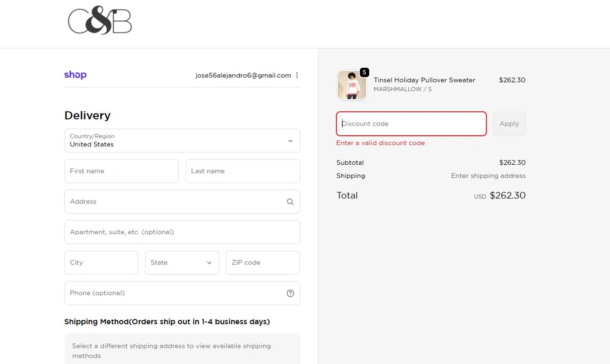Screen dimensions: 610x364
Task: Click the Apply discount button
Action: point(509,124)
